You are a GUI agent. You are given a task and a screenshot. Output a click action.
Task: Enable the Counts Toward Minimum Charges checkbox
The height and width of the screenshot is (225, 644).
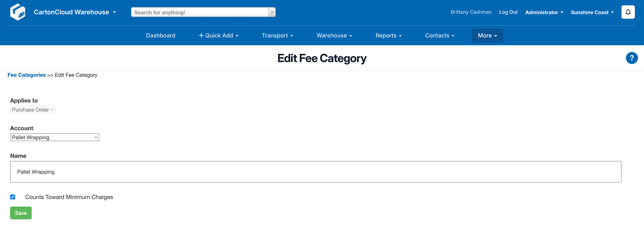pyautogui.click(x=13, y=197)
